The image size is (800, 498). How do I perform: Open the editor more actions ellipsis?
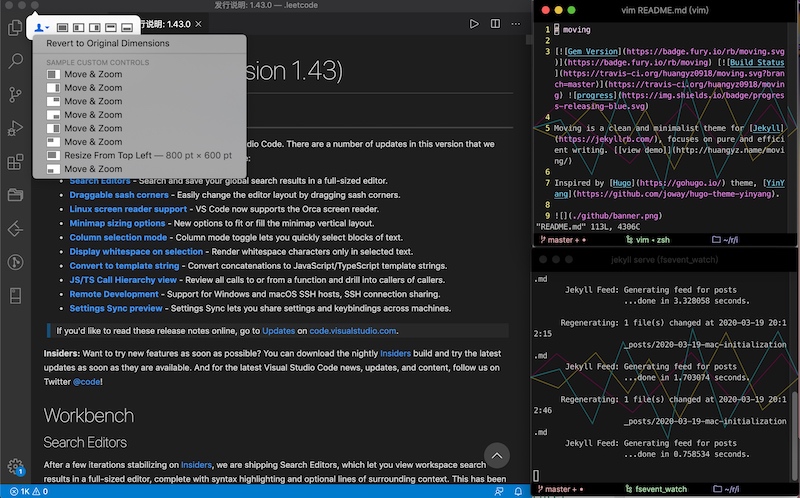[x=516, y=24]
